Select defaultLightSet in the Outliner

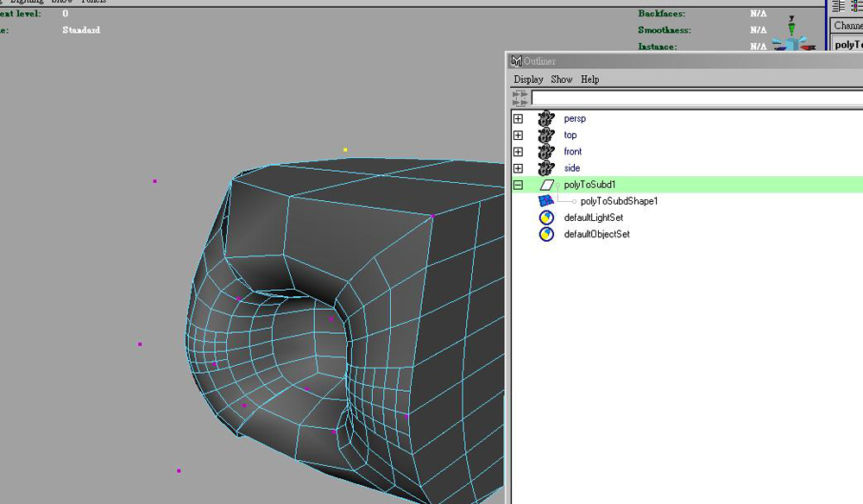pyautogui.click(x=594, y=217)
